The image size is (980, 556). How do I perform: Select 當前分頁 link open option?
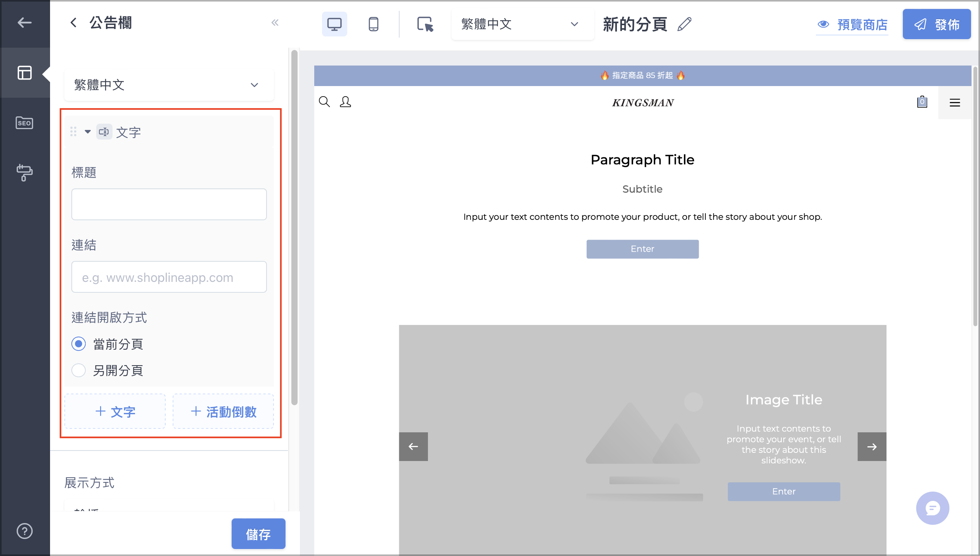coord(78,344)
